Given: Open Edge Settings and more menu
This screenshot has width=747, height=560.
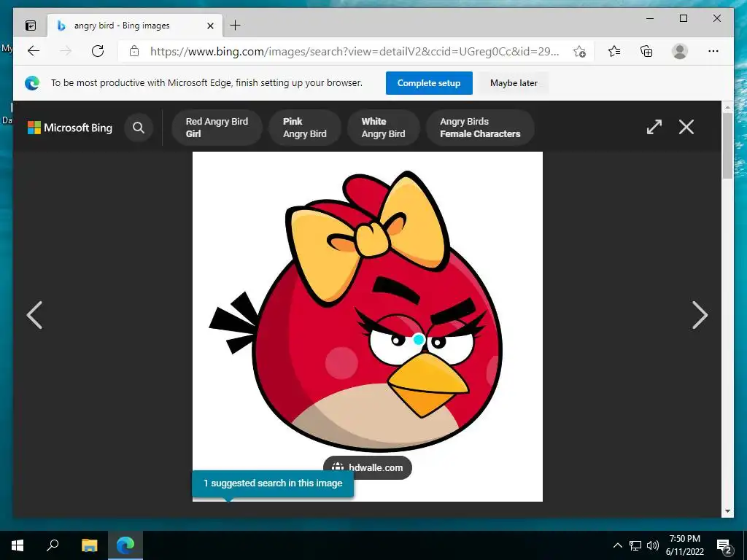Looking at the screenshot, I should (x=713, y=51).
